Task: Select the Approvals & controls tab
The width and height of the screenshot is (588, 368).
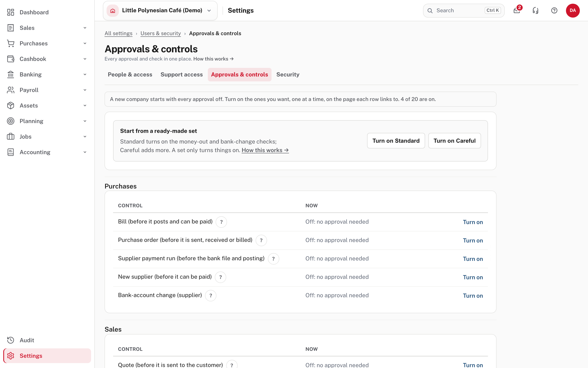Action: pyautogui.click(x=239, y=74)
